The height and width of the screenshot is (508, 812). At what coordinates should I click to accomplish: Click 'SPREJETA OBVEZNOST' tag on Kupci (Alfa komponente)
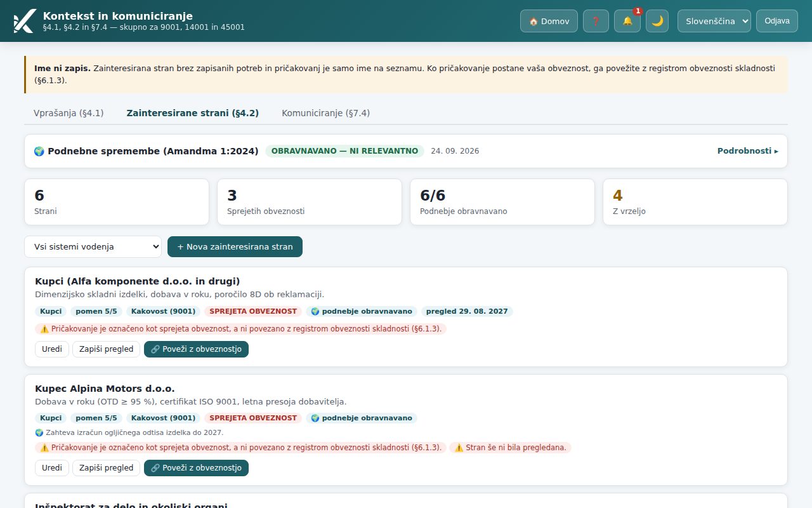253,311
